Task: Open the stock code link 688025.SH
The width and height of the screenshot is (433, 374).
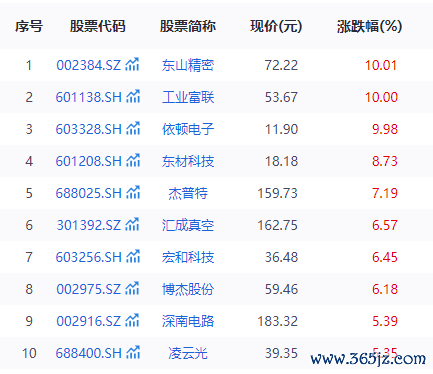Action: (x=89, y=193)
